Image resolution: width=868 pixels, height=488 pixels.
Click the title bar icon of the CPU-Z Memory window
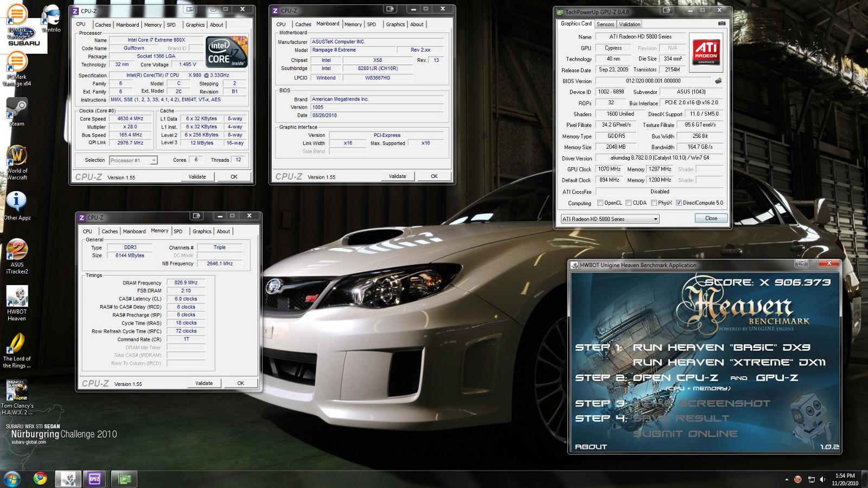pos(82,217)
